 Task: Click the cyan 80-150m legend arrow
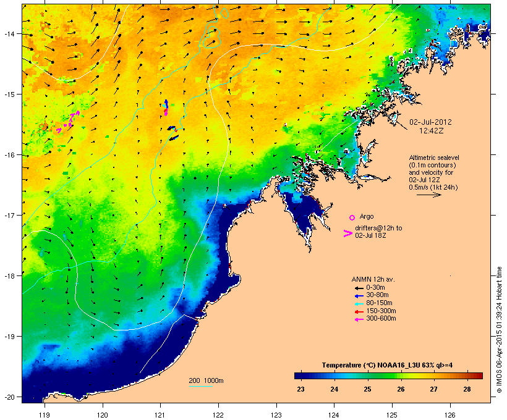coord(359,304)
